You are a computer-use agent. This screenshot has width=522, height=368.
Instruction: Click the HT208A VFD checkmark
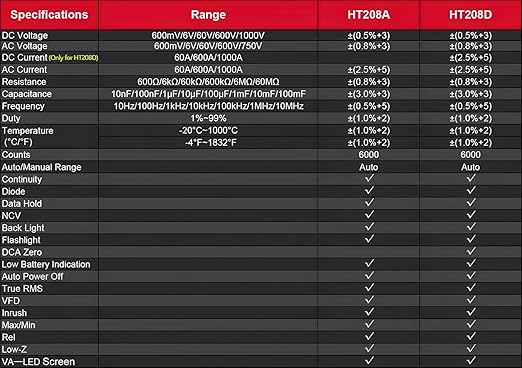[369, 300]
